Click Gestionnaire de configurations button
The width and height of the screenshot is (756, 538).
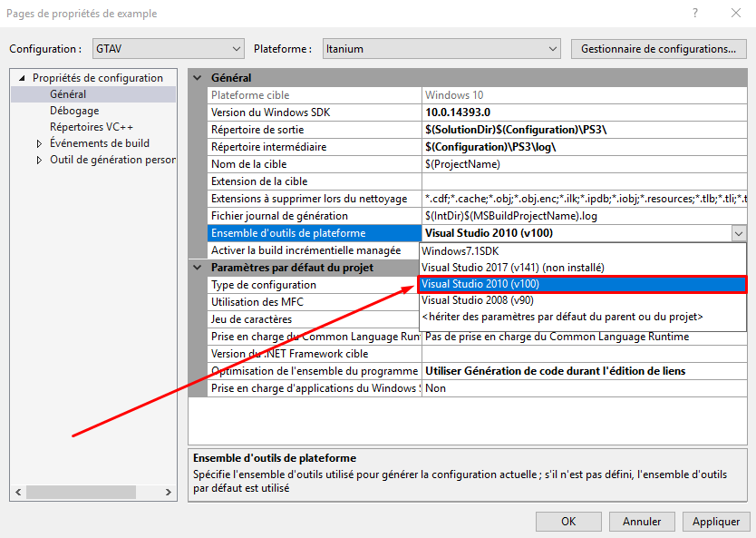click(658, 49)
